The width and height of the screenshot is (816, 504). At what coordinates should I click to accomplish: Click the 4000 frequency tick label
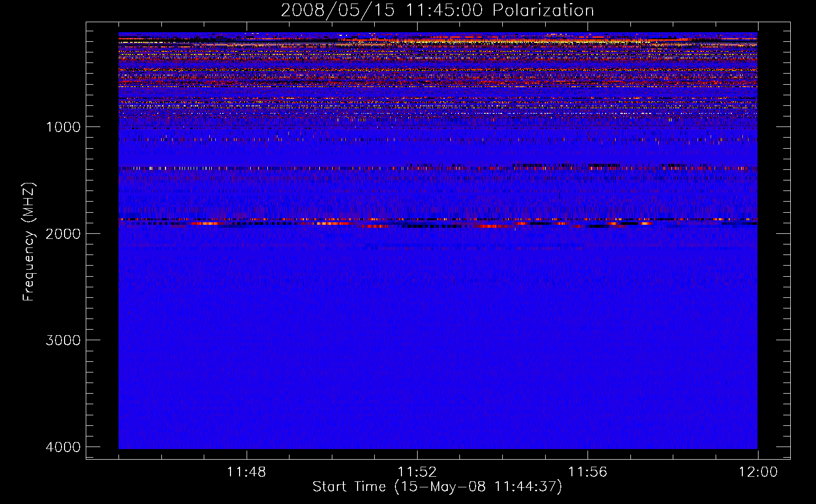coord(63,447)
